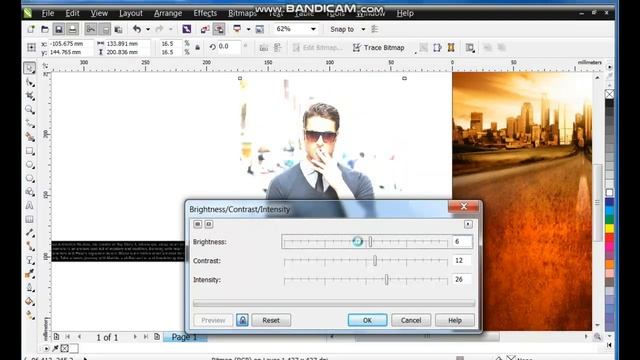Open the Help menu
640x360 pixels.
[405, 13]
